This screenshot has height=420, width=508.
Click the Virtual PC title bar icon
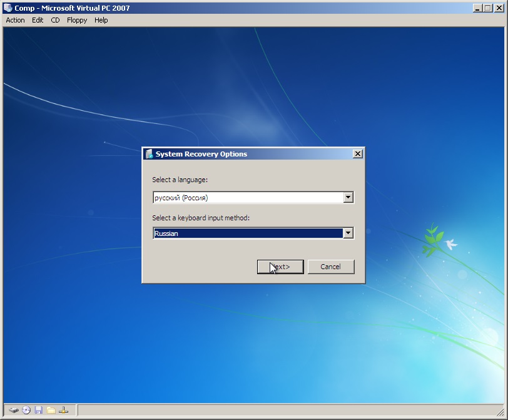(x=8, y=8)
